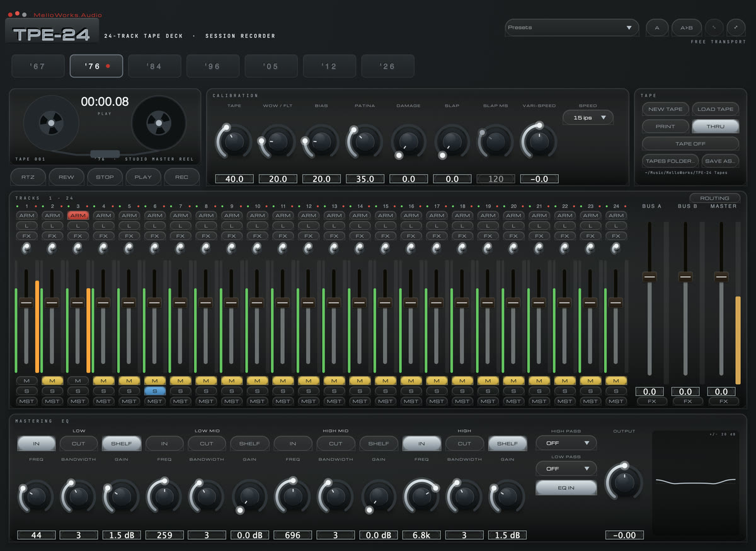Click the DAMAGE knob
This screenshot has height=551, width=756.
(408, 142)
